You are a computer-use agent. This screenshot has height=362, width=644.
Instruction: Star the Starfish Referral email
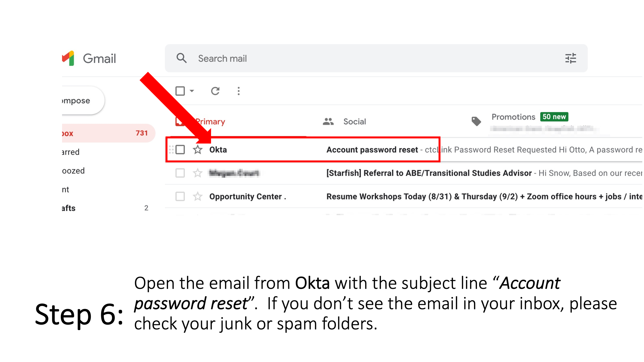pyautogui.click(x=198, y=173)
